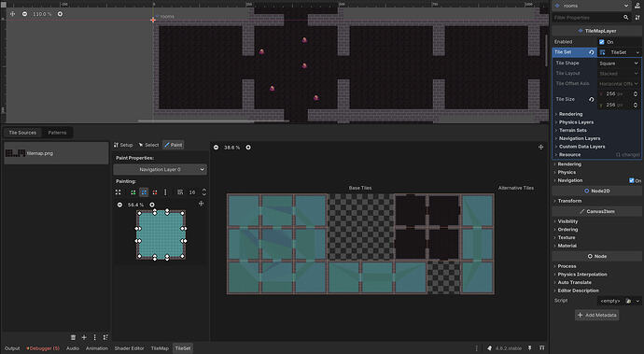Zoom out the tile atlas view
The width and height of the screenshot is (644, 354).
[x=216, y=148]
